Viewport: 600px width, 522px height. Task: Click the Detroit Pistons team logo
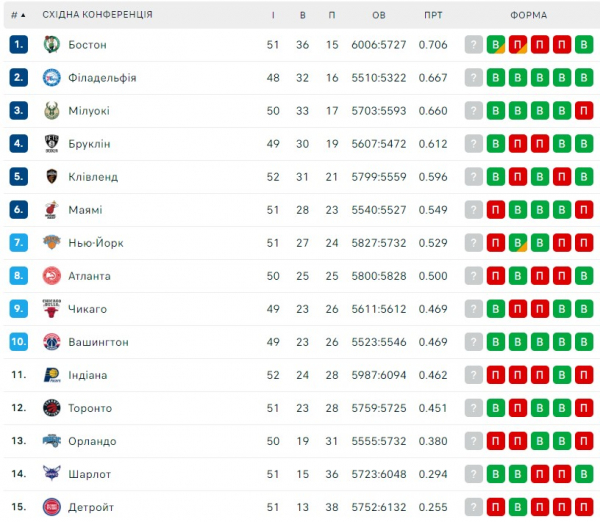coord(52,507)
